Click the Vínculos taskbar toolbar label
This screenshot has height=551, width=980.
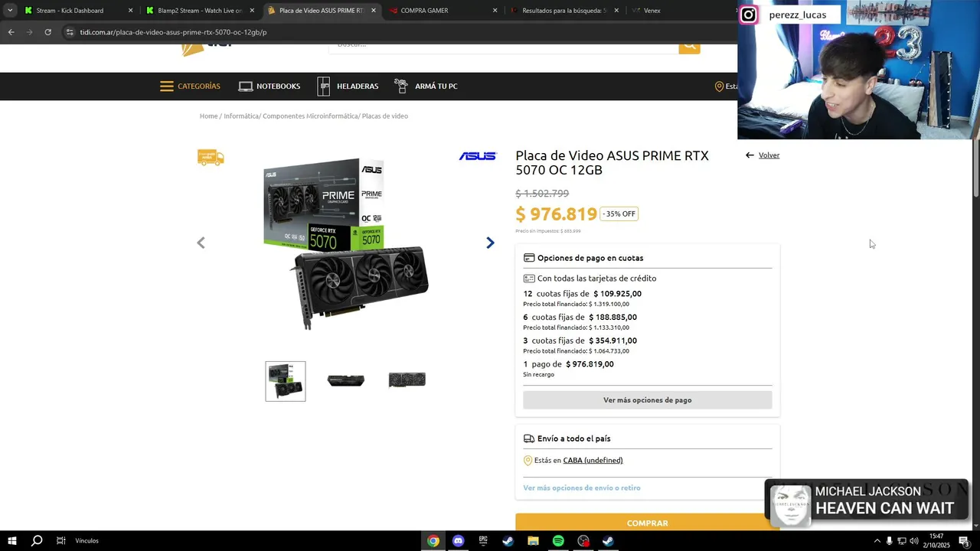[87, 541]
